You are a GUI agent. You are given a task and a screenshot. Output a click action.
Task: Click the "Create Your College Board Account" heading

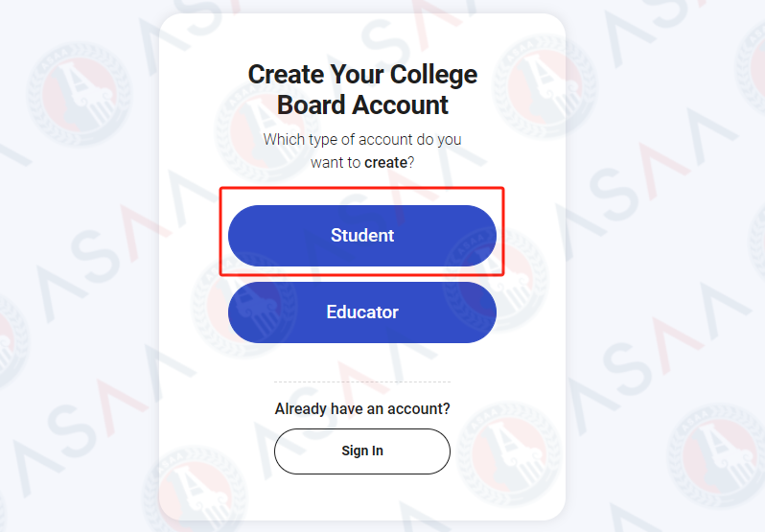click(362, 89)
